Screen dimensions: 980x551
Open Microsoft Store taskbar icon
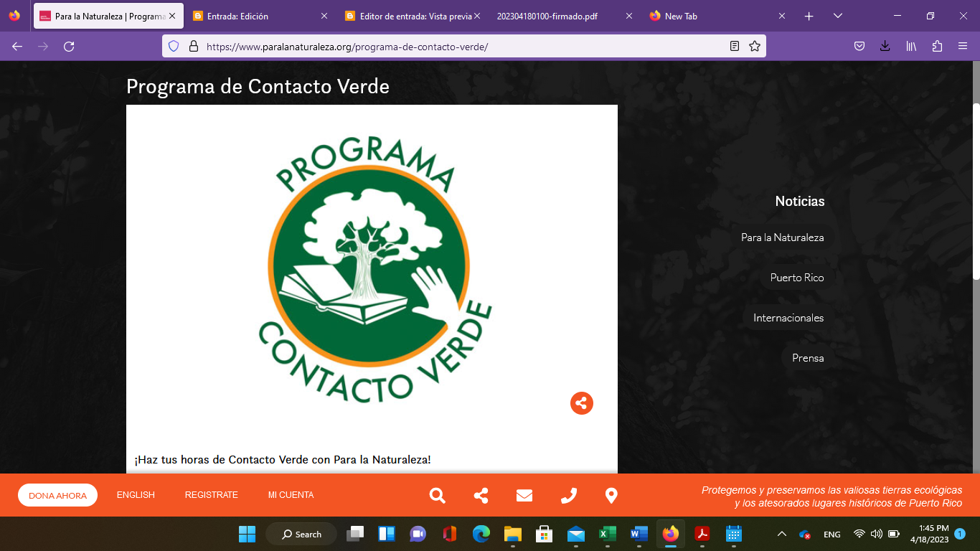544,534
